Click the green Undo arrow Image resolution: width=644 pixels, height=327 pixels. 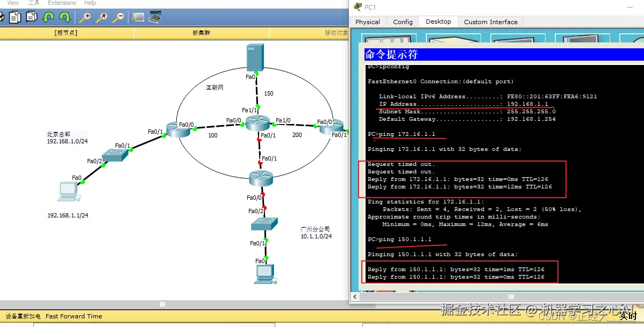(x=48, y=17)
